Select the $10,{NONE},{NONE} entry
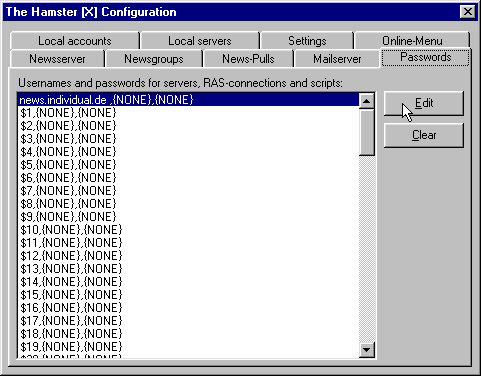Image resolution: width=481 pixels, height=376 pixels. (x=188, y=230)
